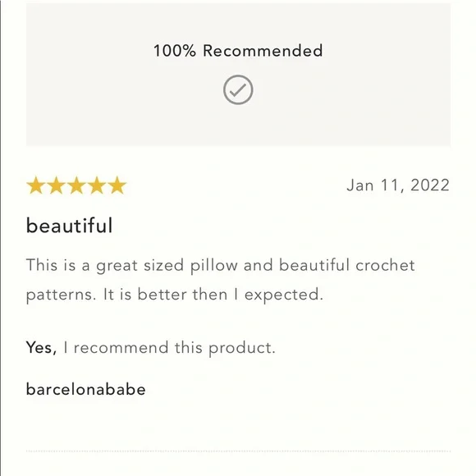Click the fifth gold review star
The height and width of the screenshot is (476, 476).
pos(117,185)
